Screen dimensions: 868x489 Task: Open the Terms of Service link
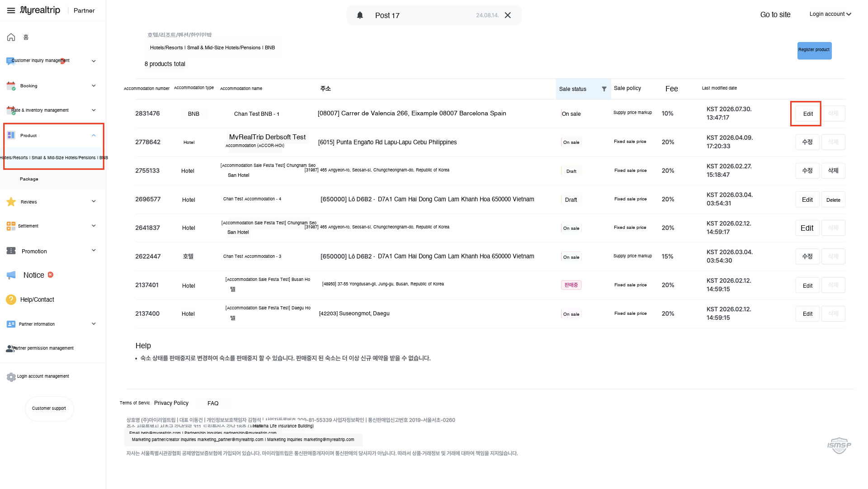(x=135, y=403)
